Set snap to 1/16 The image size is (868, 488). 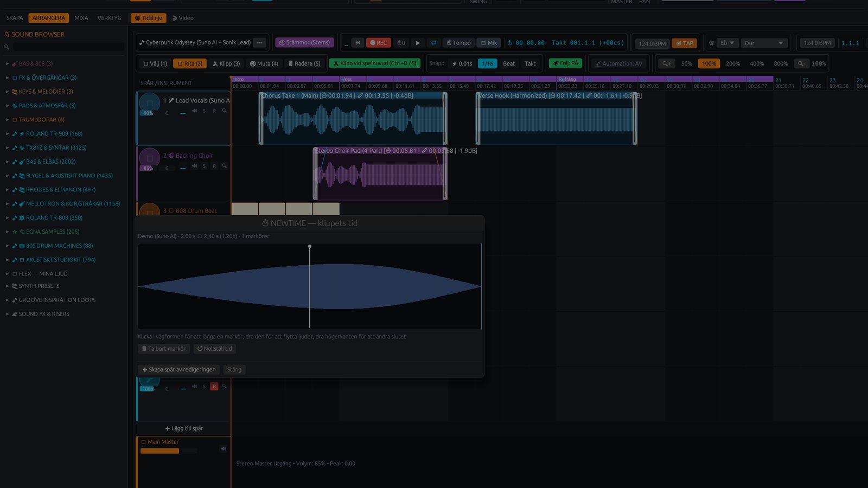point(488,63)
